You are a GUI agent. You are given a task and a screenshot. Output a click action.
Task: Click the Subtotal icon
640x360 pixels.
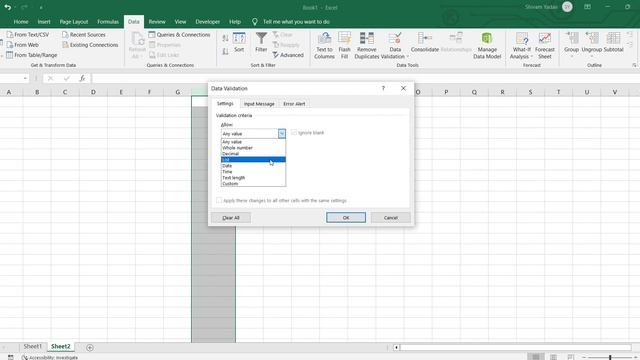(x=613, y=42)
